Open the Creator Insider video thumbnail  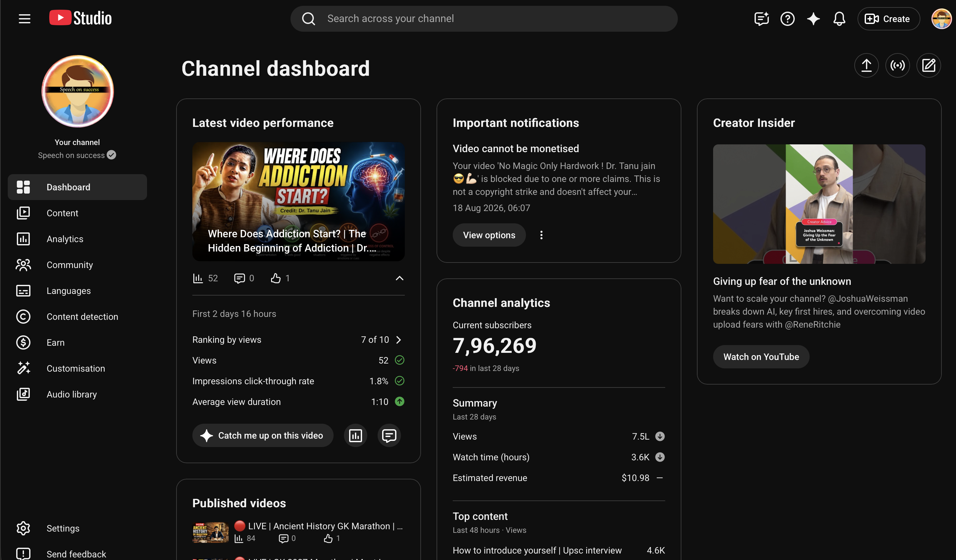819,204
